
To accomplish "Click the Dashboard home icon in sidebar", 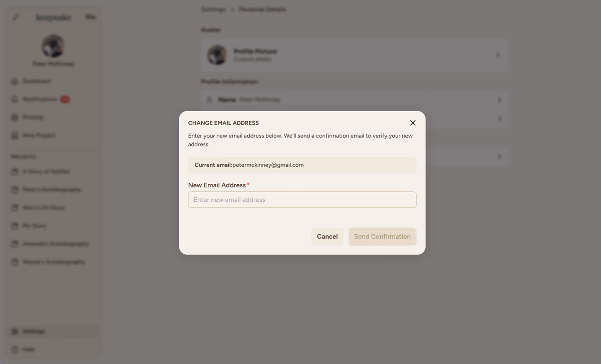I will [x=15, y=81].
